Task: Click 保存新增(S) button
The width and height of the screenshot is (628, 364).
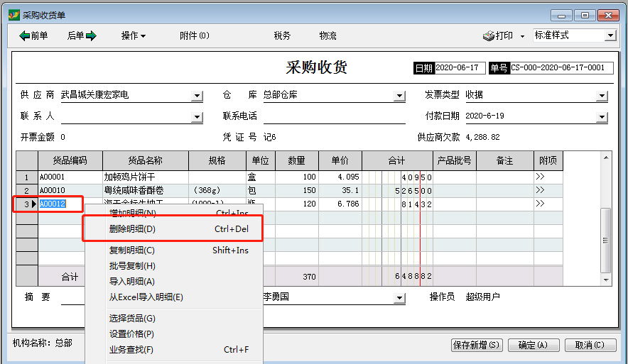Action: click(477, 345)
